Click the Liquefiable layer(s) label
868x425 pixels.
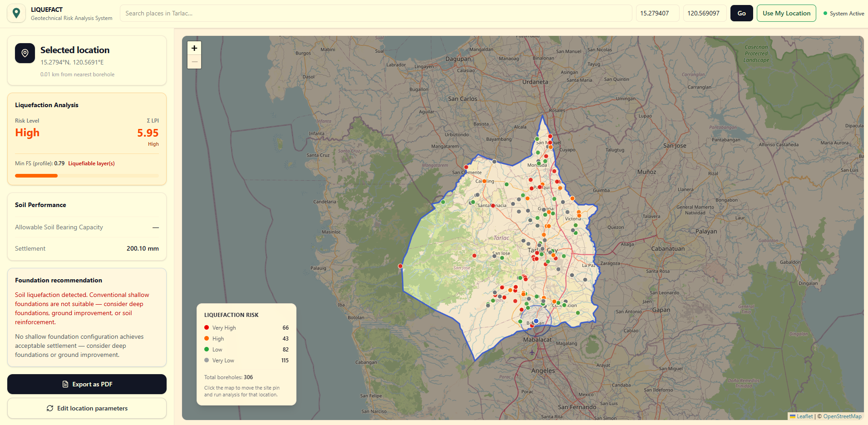91,163
